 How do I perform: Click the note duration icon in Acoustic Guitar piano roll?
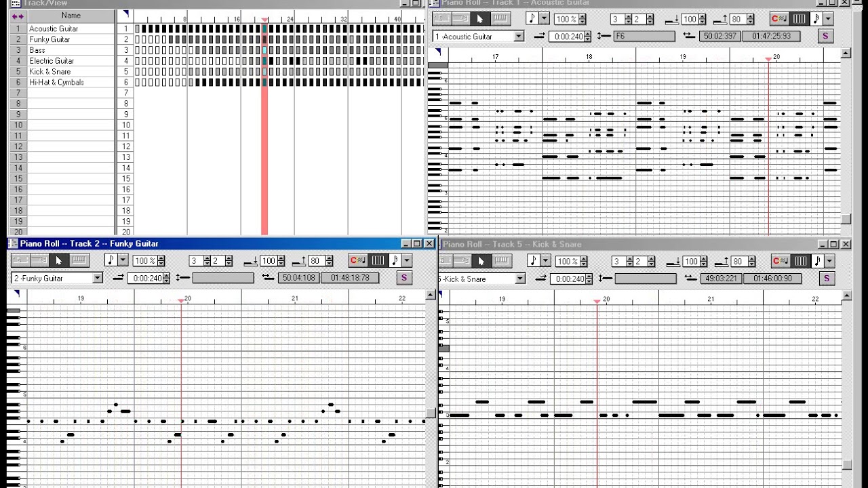click(532, 18)
